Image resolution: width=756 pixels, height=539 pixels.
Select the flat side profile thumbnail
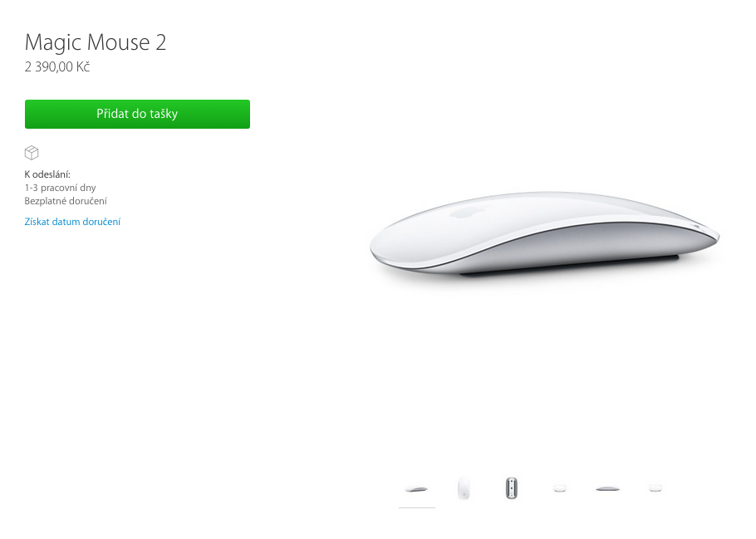(607, 489)
